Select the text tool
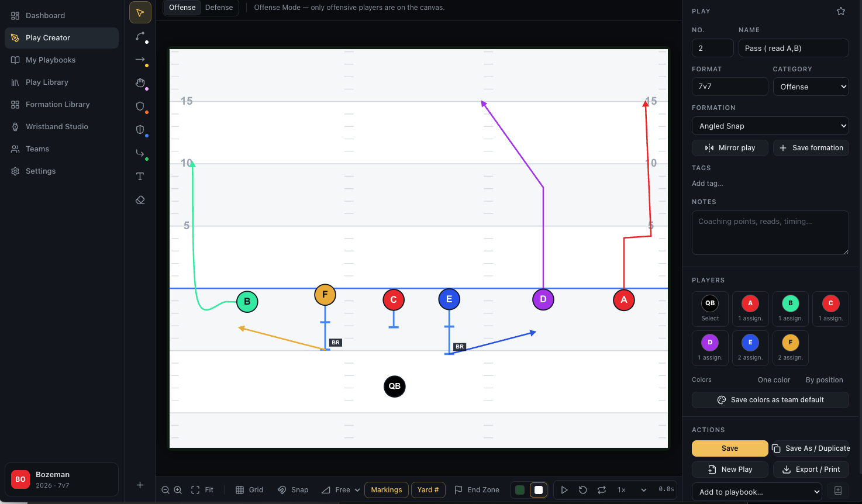 pos(140,177)
